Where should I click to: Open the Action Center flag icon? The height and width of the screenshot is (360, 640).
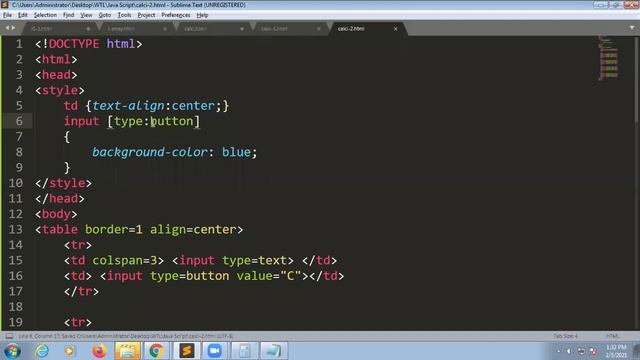(x=593, y=351)
